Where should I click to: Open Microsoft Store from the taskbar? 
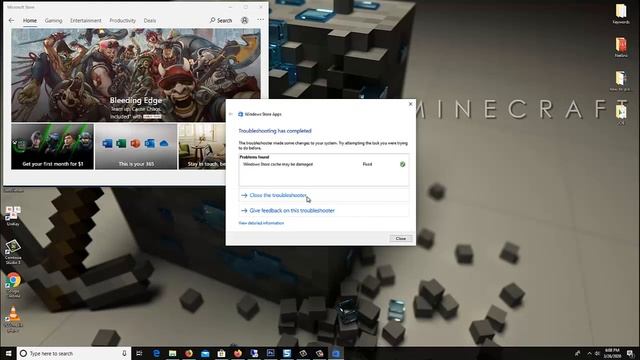tap(221, 353)
